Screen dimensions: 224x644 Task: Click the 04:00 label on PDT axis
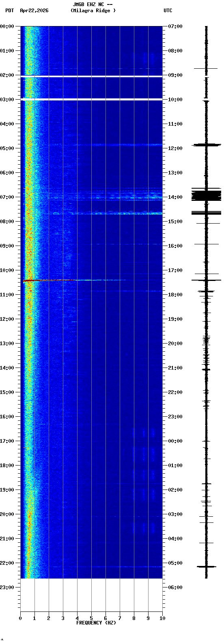click(x=7, y=124)
